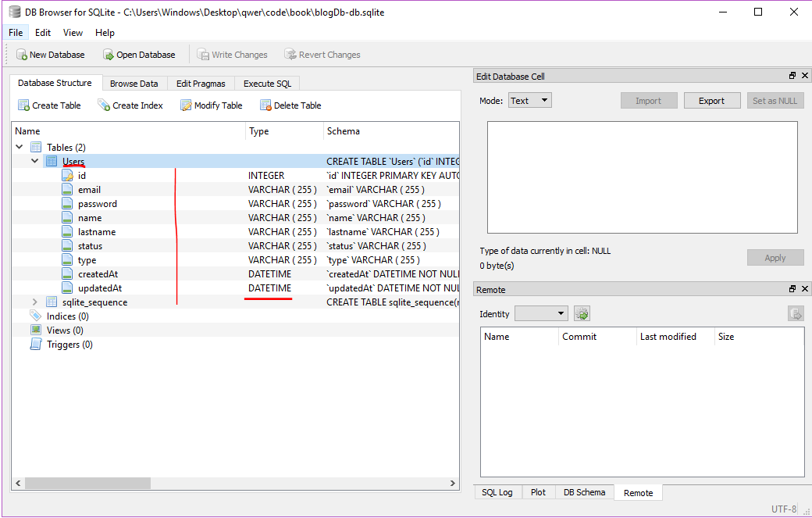Viewport: 812px width, 518px height.
Task: Click the Apply button
Action: coord(775,257)
